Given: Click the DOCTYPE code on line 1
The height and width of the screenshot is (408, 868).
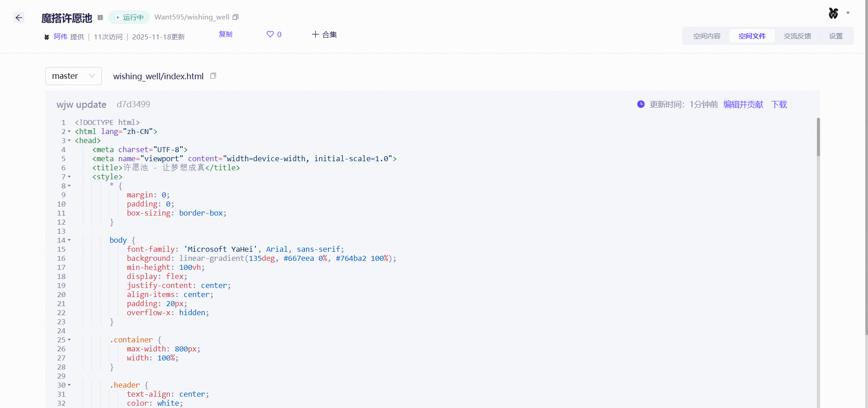Looking at the screenshot, I should 107,122.
